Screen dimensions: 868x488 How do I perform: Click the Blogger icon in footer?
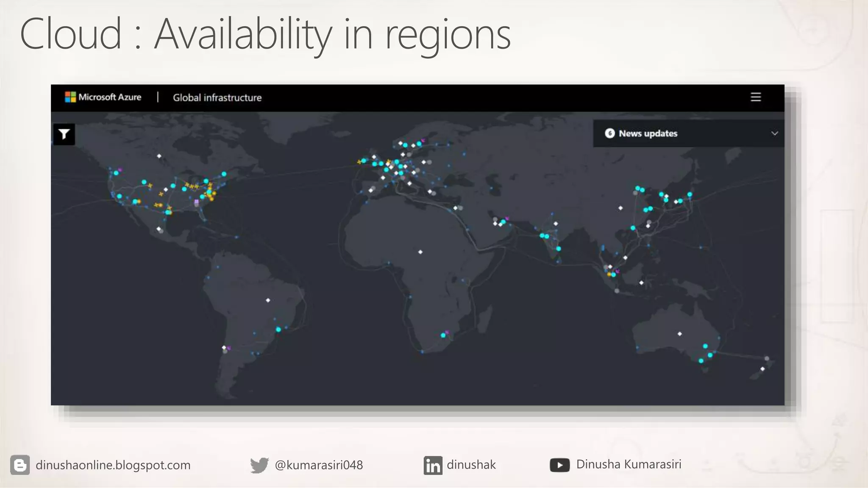point(20,465)
